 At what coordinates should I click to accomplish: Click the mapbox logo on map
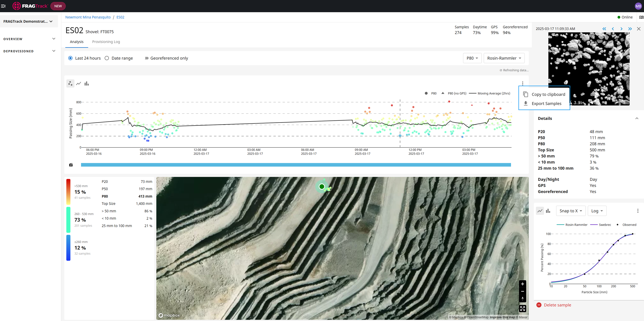[169, 315]
